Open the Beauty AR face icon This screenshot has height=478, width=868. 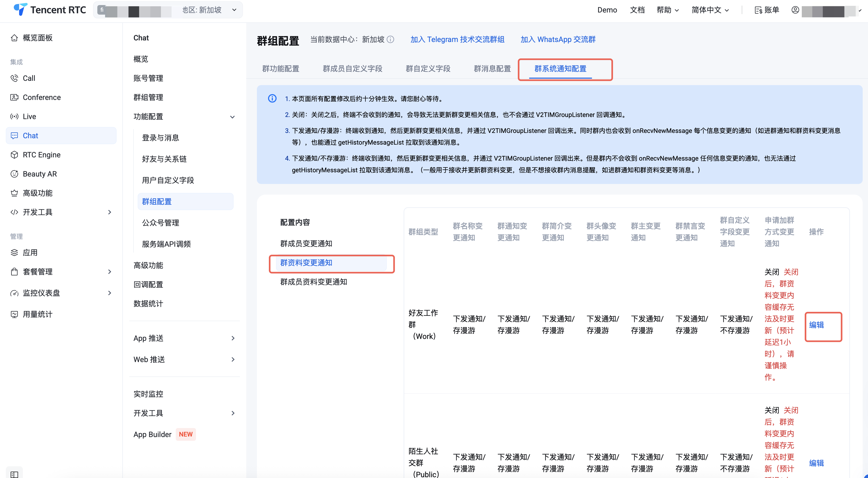pyautogui.click(x=14, y=174)
